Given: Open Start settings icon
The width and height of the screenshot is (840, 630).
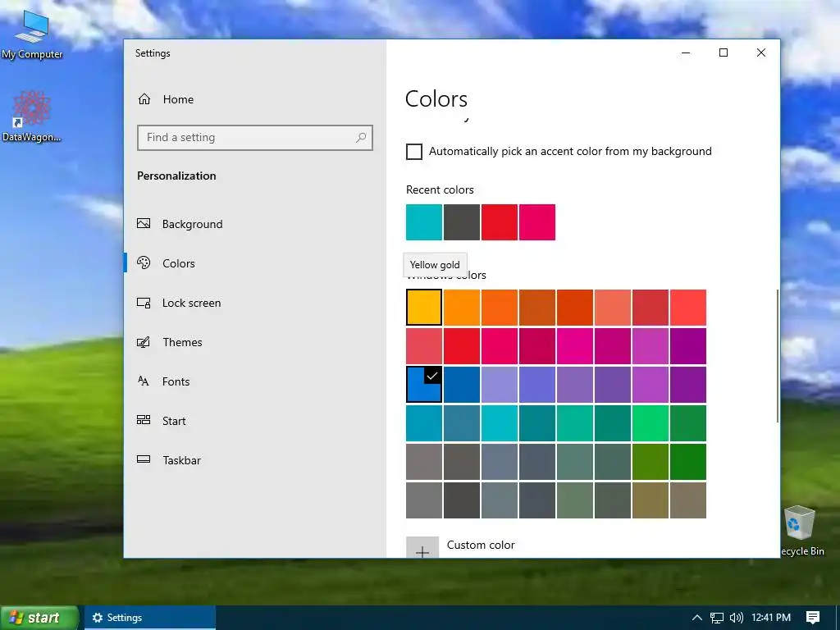Looking at the screenshot, I should 144,420.
